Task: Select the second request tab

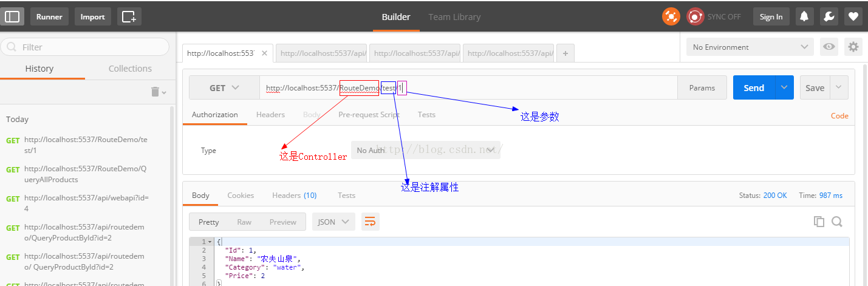Action: point(322,53)
